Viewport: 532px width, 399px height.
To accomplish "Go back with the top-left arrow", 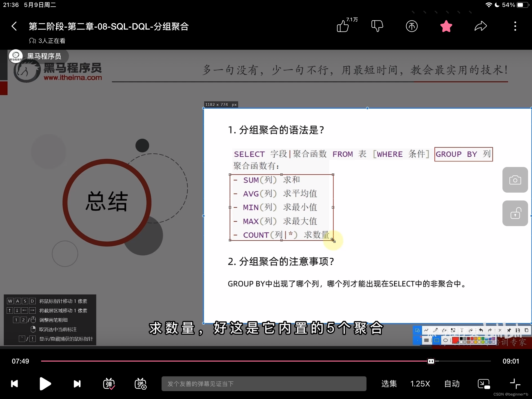I will [14, 26].
